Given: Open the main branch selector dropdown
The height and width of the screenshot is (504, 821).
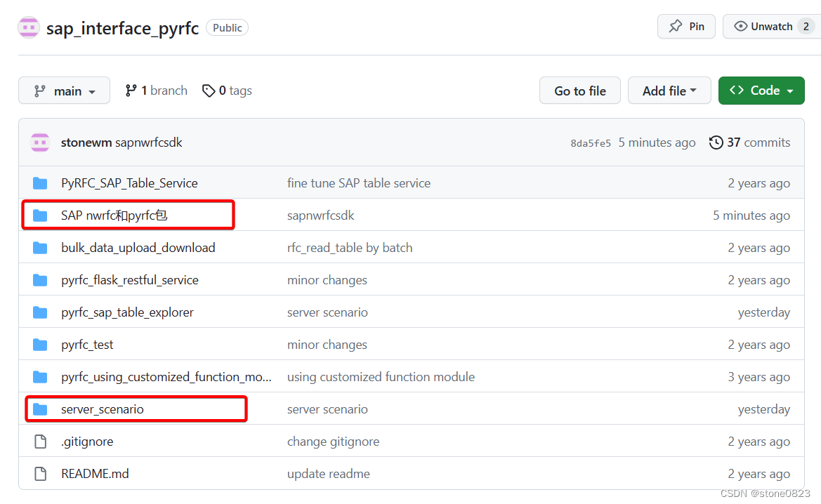Looking at the screenshot, I should coord(65,91).
